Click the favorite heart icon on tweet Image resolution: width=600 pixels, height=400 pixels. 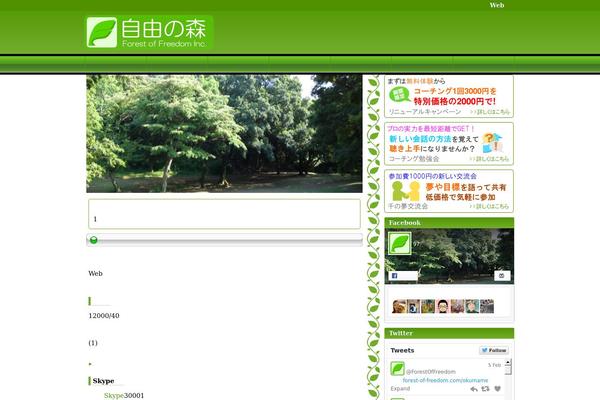coord(497,389)
